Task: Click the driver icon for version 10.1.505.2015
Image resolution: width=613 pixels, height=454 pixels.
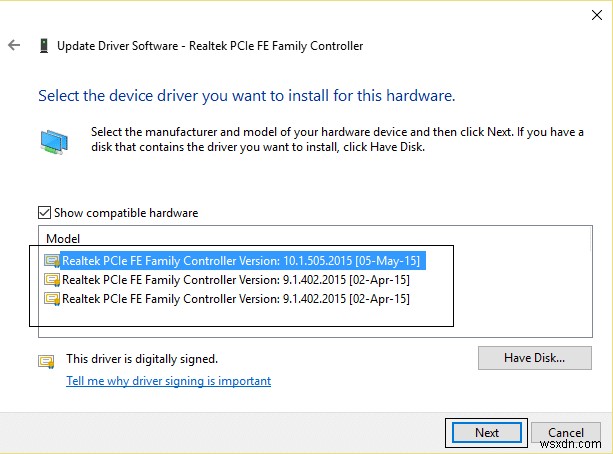Action: [52, 261]
